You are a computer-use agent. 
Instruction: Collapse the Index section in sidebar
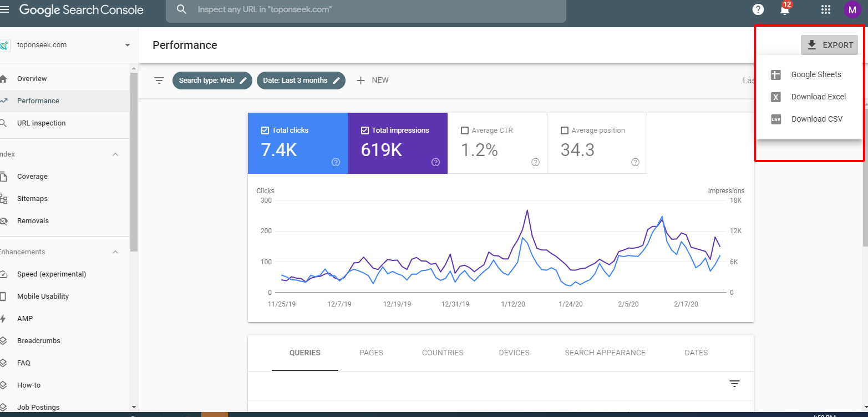[115, 154]
